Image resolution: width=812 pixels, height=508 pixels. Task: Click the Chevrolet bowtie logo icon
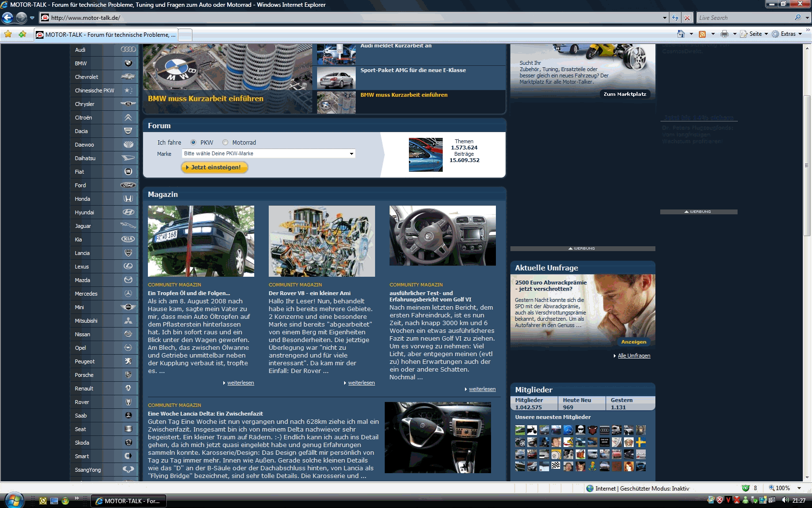(128, 76)
